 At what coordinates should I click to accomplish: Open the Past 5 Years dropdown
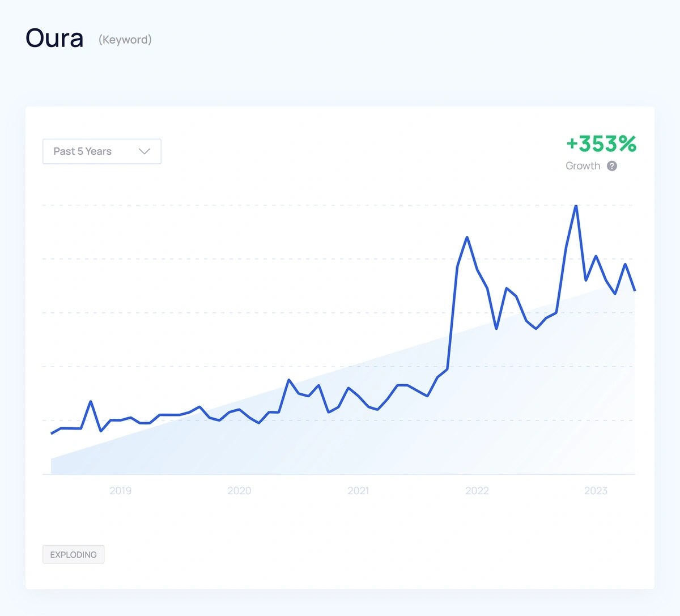[x=102, y=151]
